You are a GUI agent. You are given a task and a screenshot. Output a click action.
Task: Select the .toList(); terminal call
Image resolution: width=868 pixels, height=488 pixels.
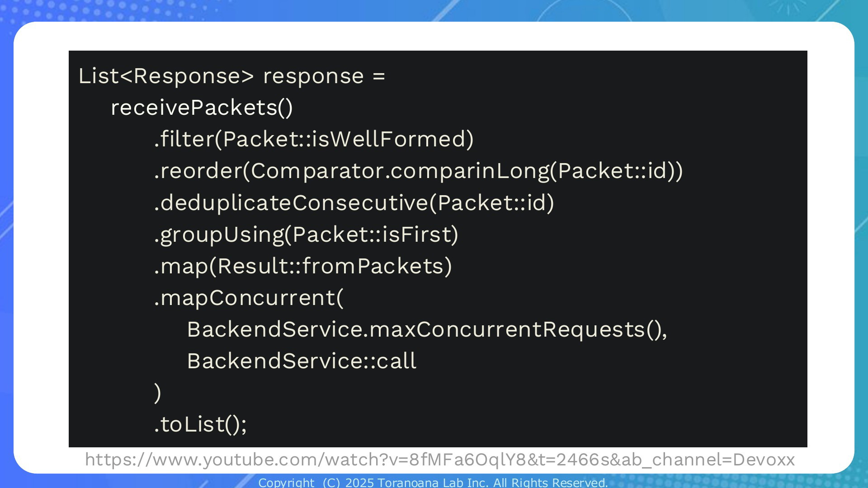click(200, 425)
